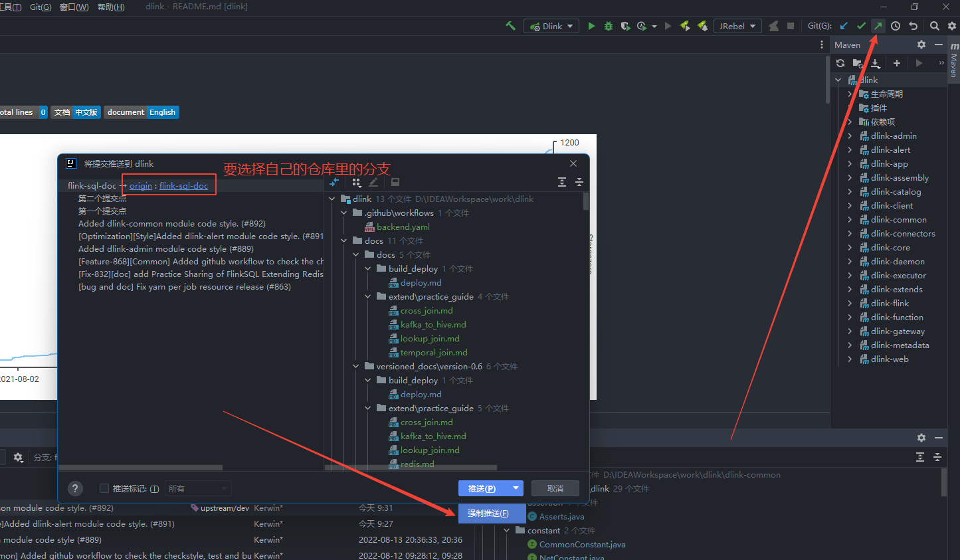Open the 帮助(H) menu
The width and height of the screenshot is (960, 560).
pos(111,7)
